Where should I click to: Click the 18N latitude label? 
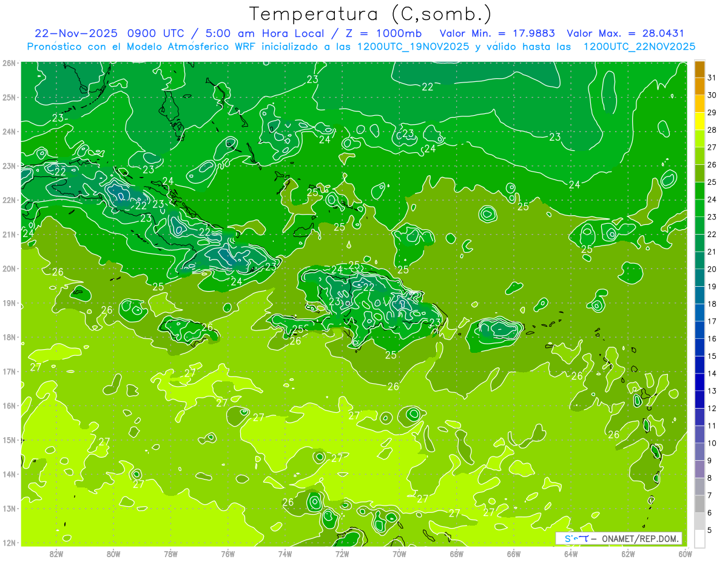click(x=9, y=337)
